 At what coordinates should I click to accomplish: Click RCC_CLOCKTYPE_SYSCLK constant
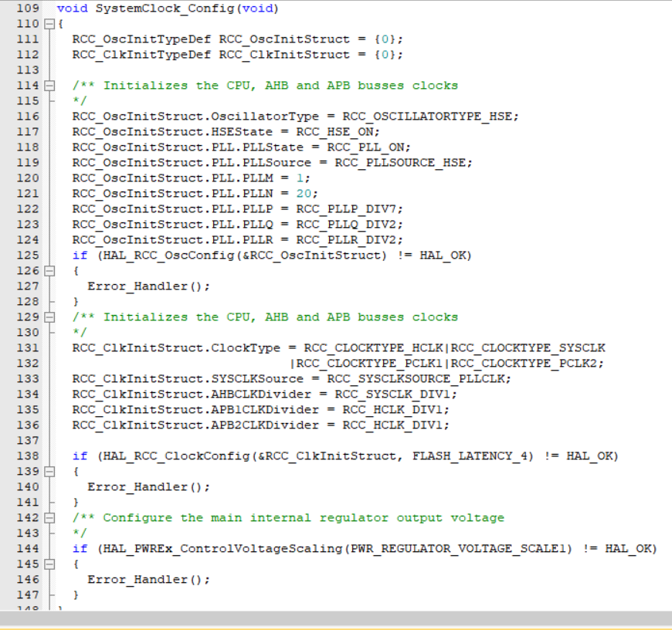[x=528, y=347]
